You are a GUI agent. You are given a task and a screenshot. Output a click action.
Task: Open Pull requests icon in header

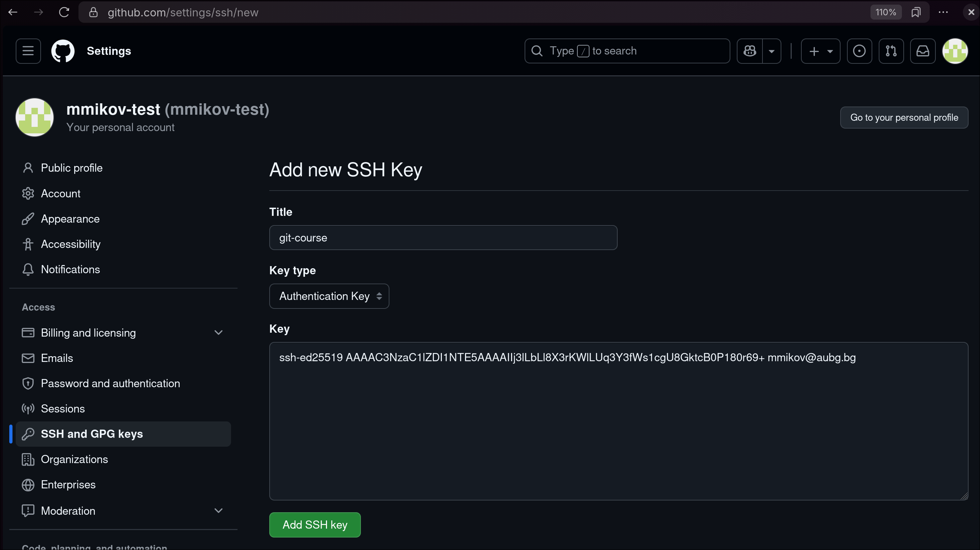891,51
